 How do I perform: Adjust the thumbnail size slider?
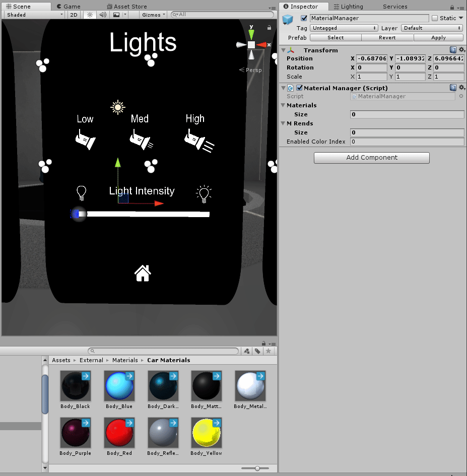257,468
